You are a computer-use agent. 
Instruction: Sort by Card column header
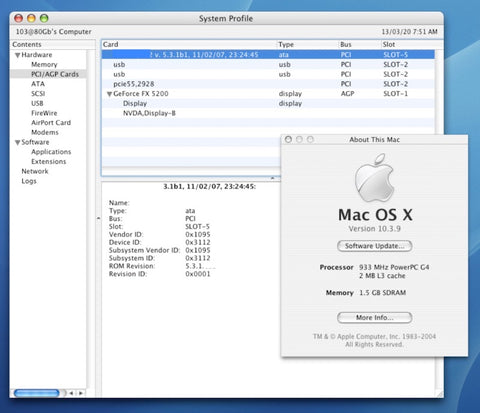click(x=189, y=44)
